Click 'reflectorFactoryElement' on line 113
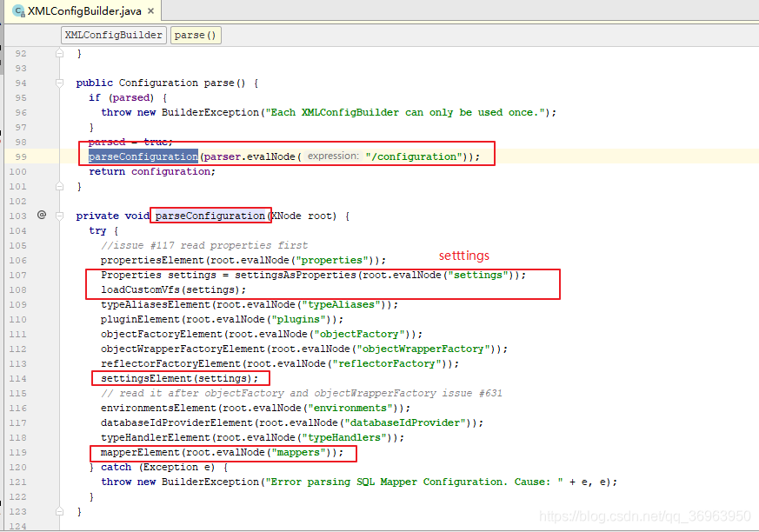 pos(171,363)
